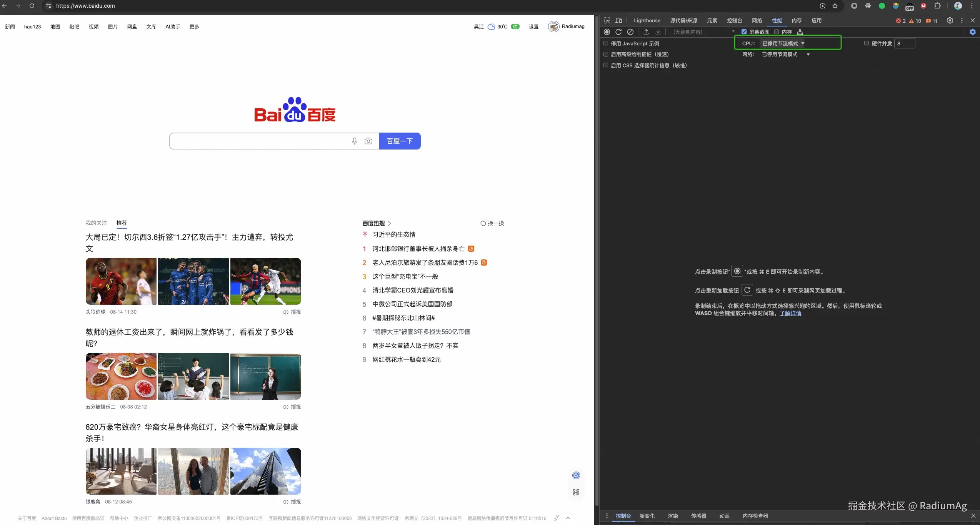Viewport: 980px width, 525px height.
Task: Switch to the Lighthouse tab
Action: [x=647, y=21]
